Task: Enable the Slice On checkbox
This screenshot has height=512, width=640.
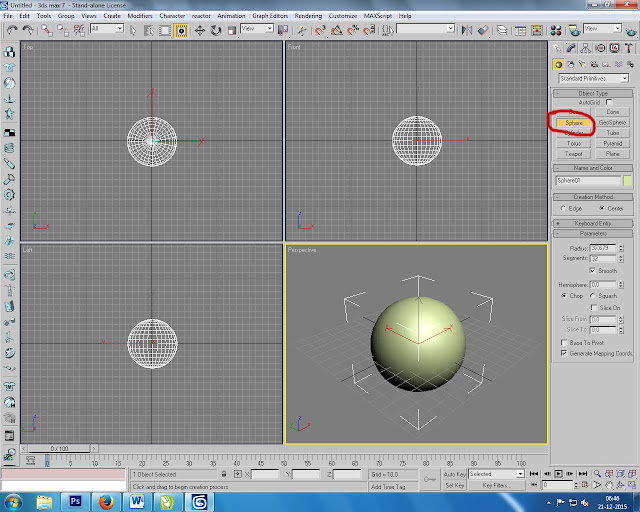Action: point(594,307)
